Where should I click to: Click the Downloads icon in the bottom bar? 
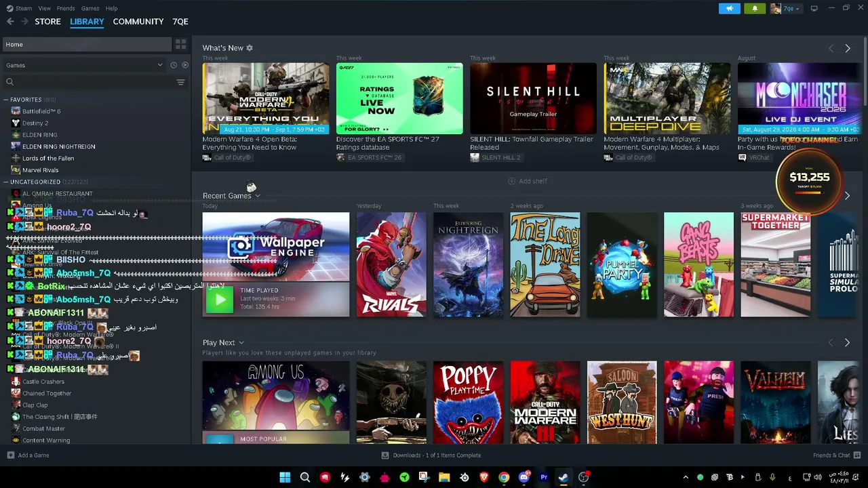tap(385, 455)
